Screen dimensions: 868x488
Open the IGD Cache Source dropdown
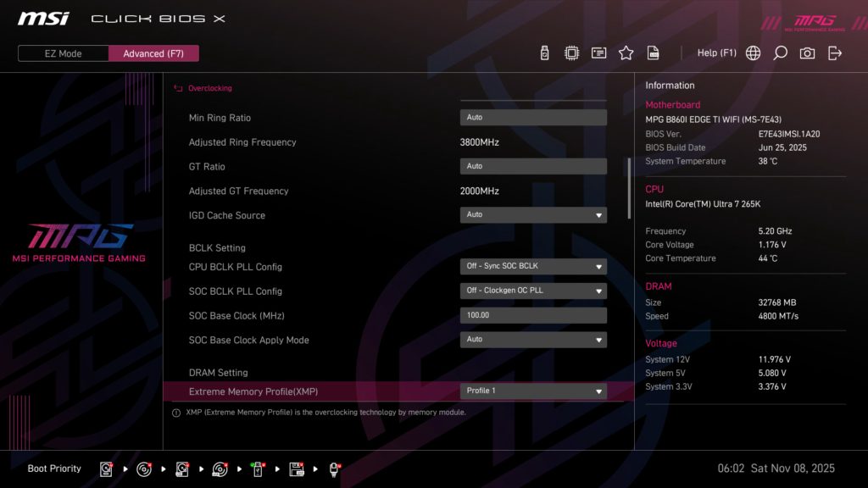click(x=533, y=214)
